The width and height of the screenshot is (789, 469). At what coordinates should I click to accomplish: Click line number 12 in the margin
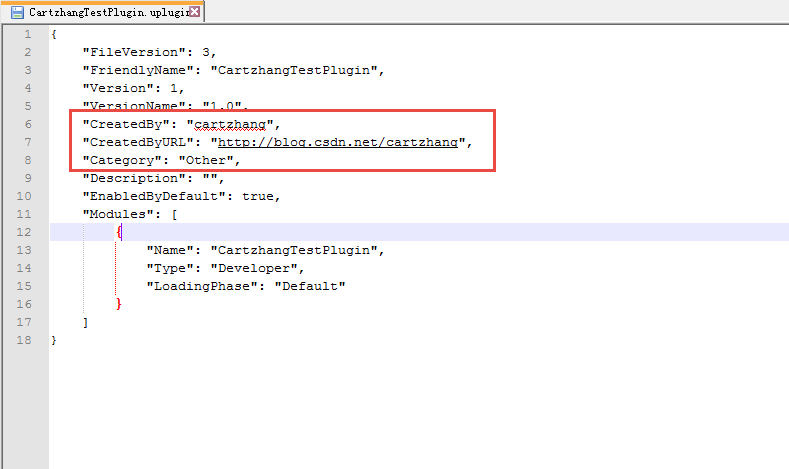click(x=24, y=232)
